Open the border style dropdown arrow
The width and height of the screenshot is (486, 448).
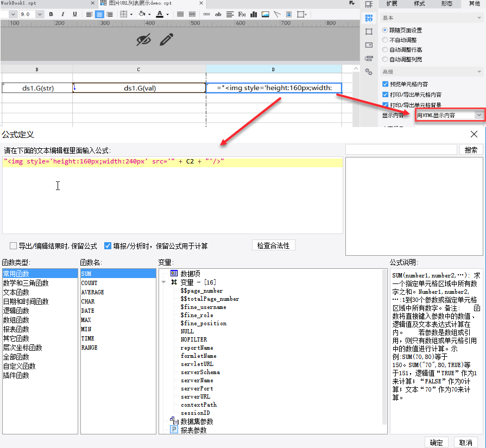click(x=131, y=14)
